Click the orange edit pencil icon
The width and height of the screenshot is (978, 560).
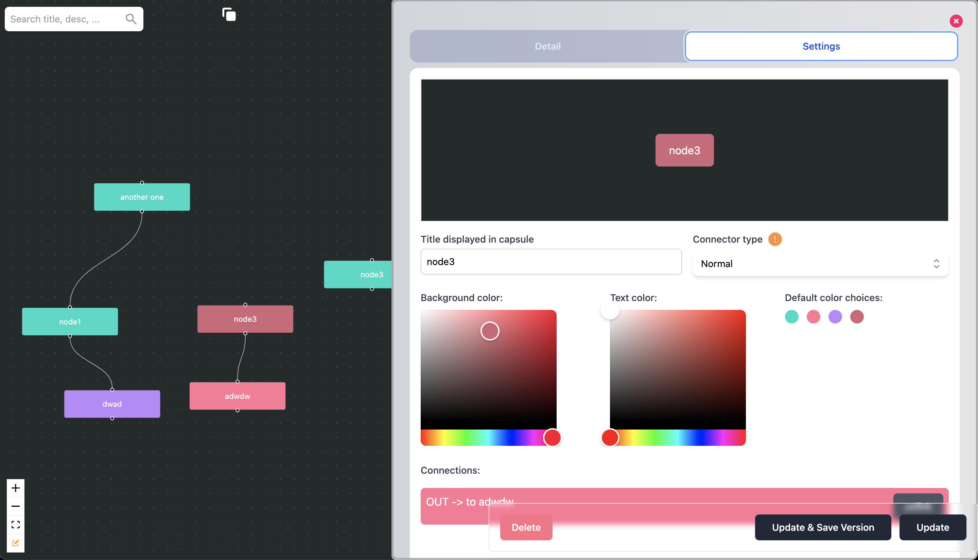(15, 543)
